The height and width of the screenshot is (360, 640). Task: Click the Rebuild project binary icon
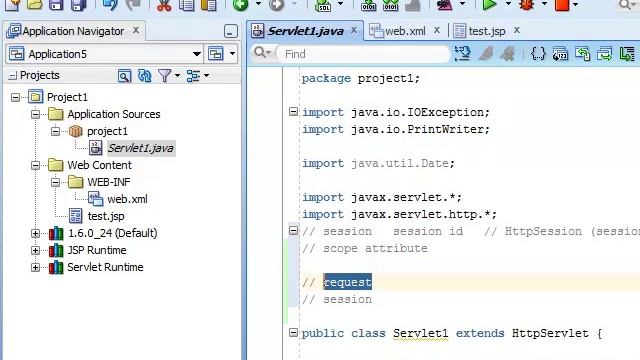pyautogui.click(x=391, y=5)
